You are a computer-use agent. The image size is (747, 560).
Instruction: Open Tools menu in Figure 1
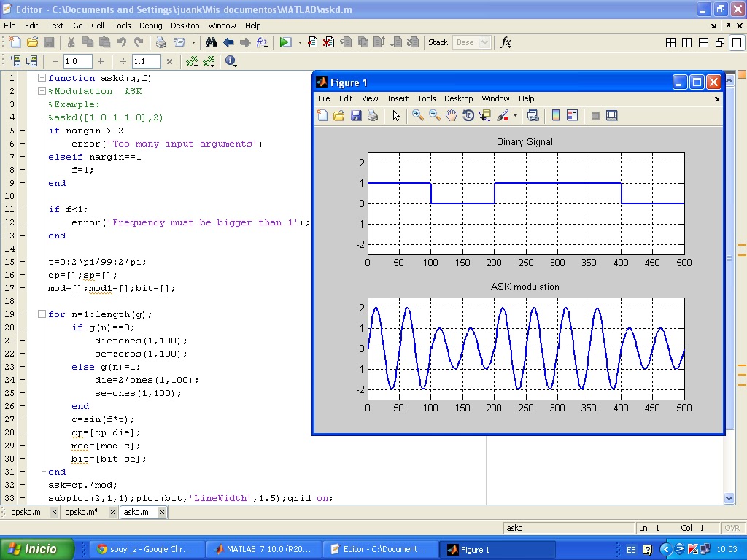coord(426,98)
